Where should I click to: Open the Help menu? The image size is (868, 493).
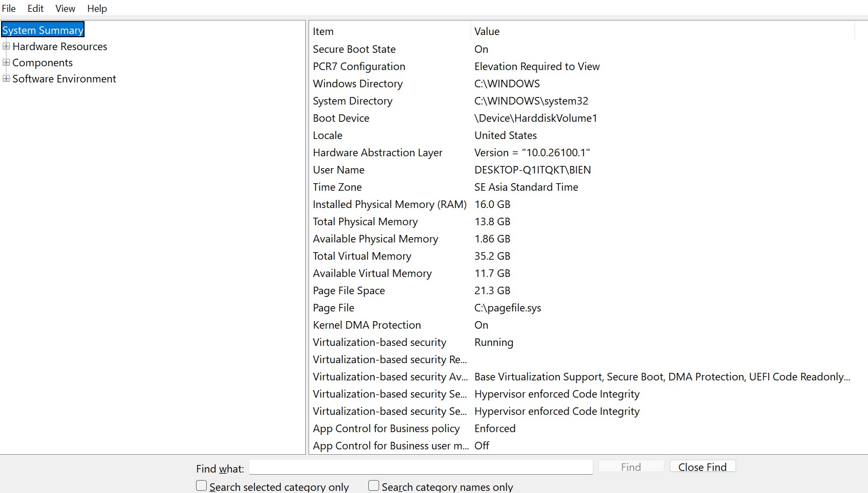coord(97,9)
